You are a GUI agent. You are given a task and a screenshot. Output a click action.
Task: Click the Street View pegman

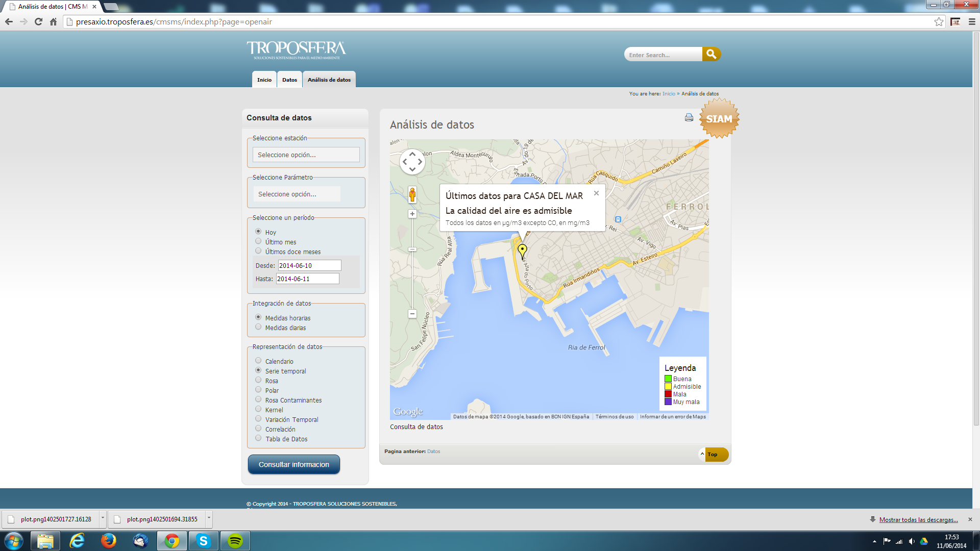coord(412,194)
